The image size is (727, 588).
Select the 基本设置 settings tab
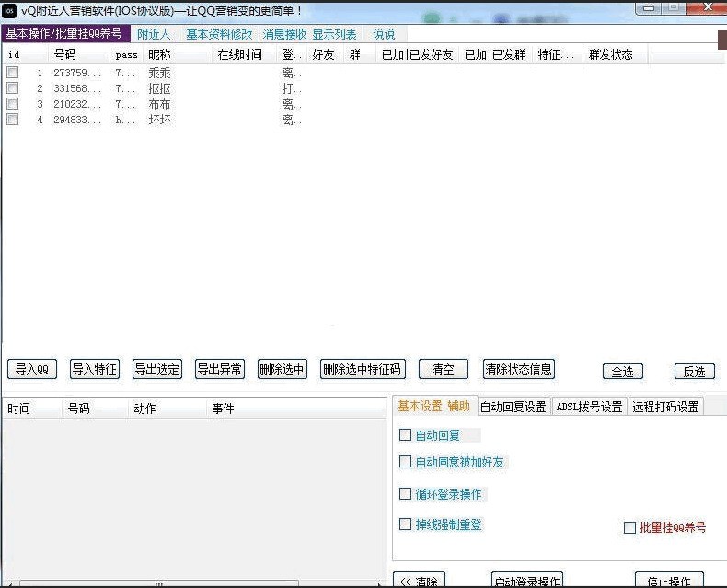point(420,407)
